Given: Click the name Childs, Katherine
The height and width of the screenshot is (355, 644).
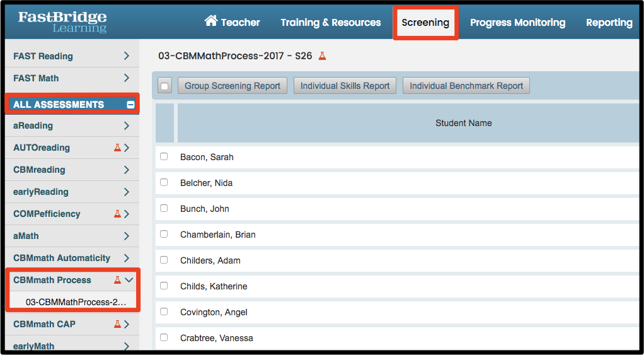Looking at the screenshot, I should pyautogui.click(x=214, y=286).
